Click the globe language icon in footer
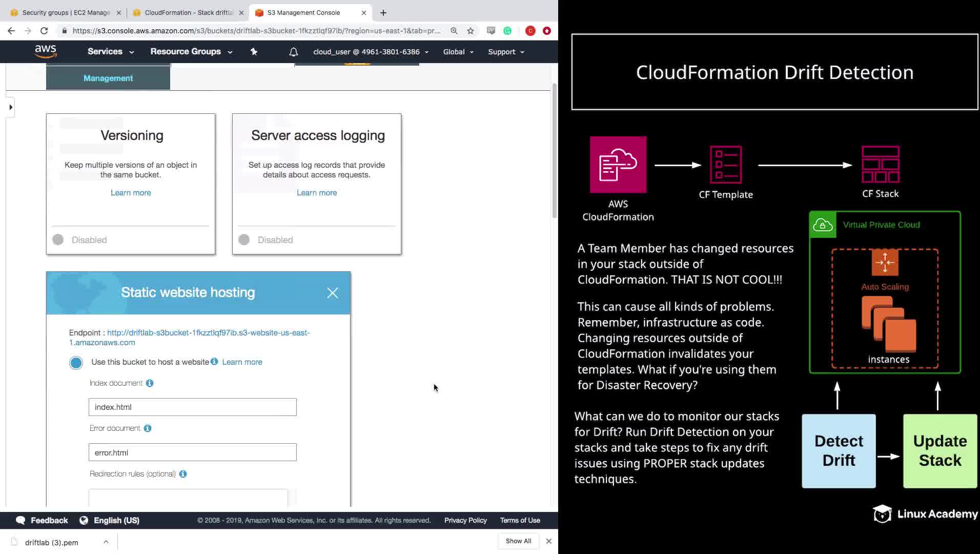Image resolution: width=980 pixels, height=554 pixels. (x=84, y=520)
